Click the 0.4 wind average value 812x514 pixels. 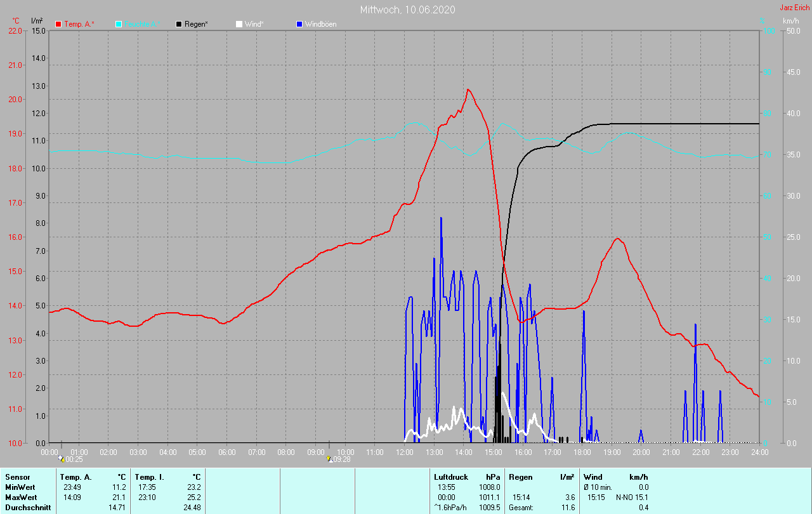click(643, 508)
